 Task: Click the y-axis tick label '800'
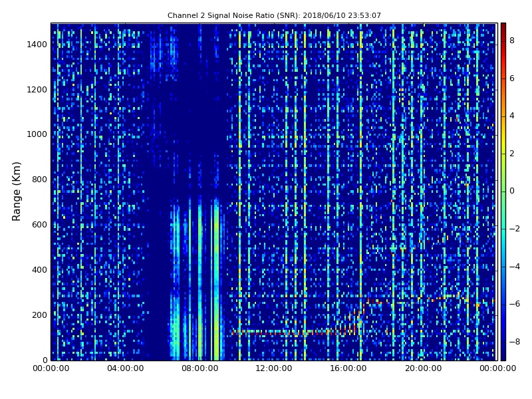pyautogui.click(x=39, y=180)
